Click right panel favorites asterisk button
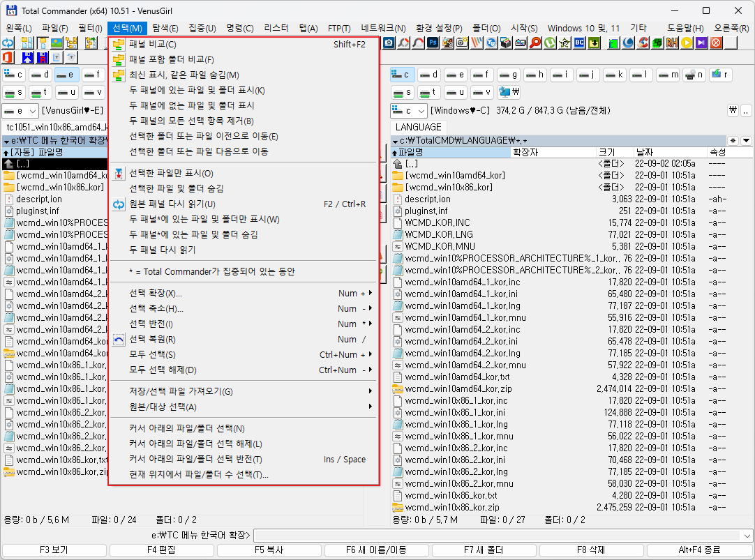Viewport: 755px width, 560px height. point(733,140)
